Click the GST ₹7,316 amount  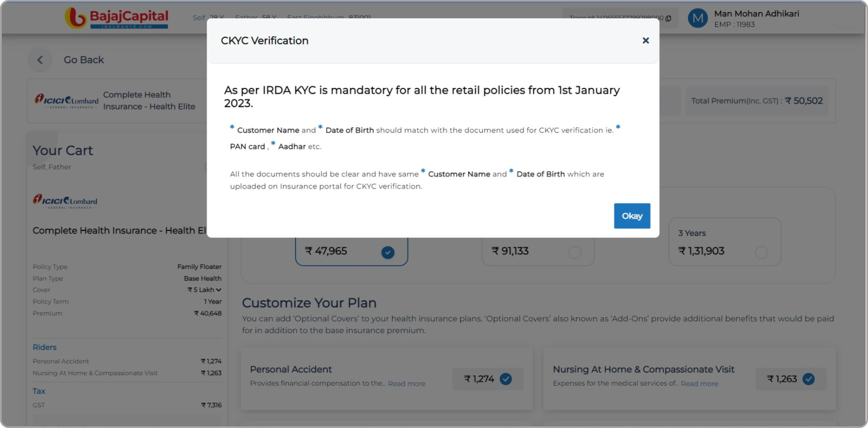(211, 405)
